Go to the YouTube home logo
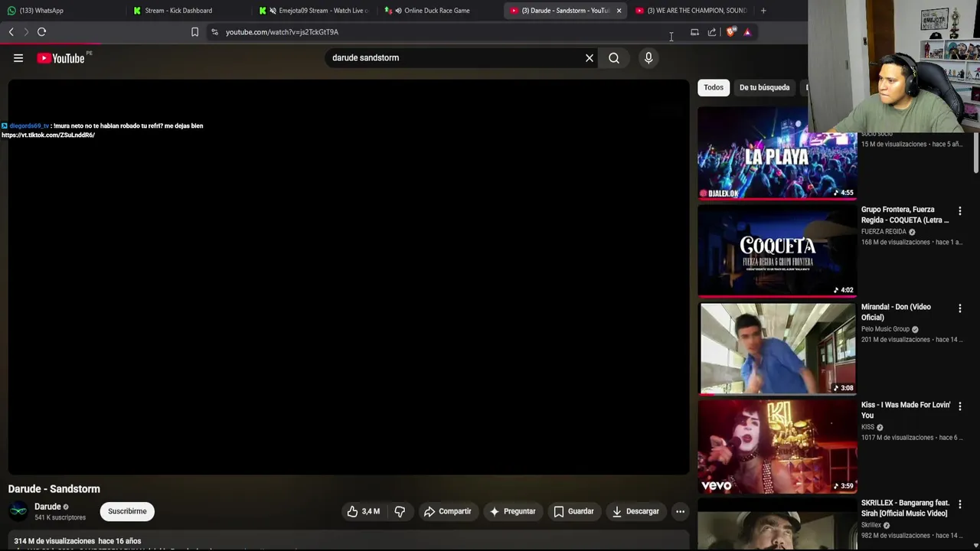Viewport: 980px width, 551px height. click(x=60, y=58)
